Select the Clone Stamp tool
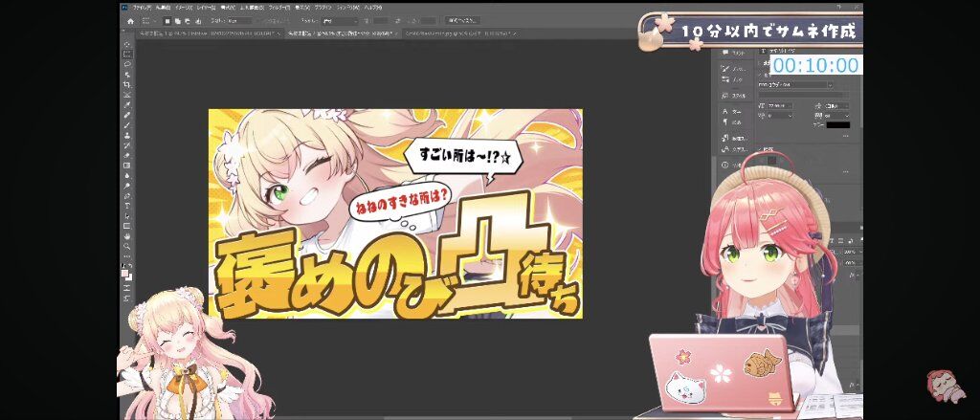Image resolution: width=980 pixels, height=420 pixels. tap(127, 135)
